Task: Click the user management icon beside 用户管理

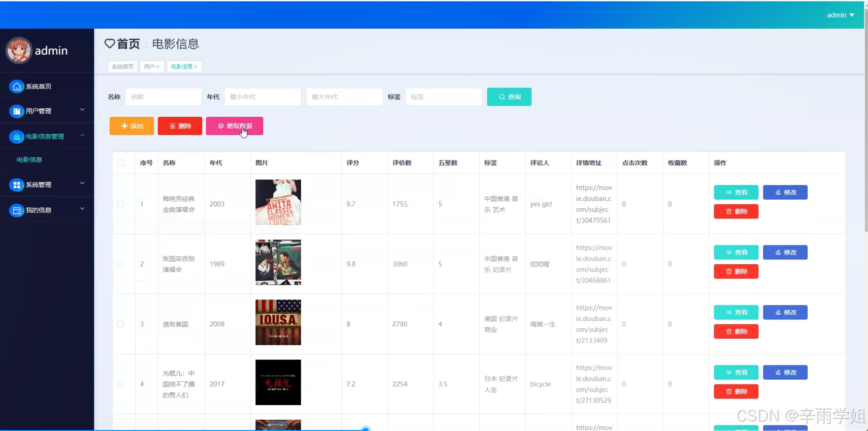Action: [x=16, y=111]
